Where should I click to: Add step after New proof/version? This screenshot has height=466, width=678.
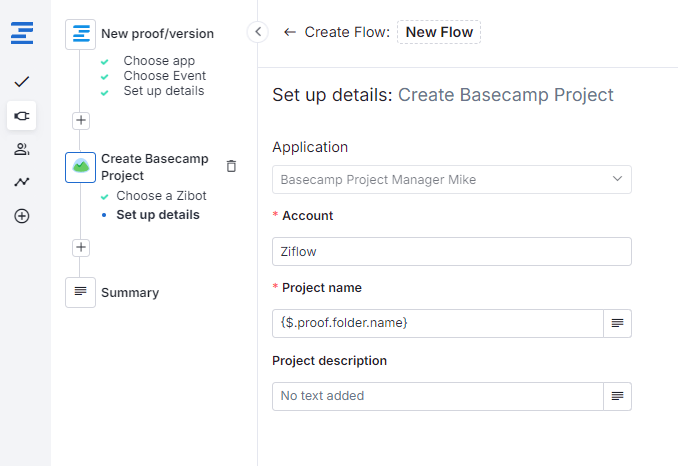(x=81, y=120)
